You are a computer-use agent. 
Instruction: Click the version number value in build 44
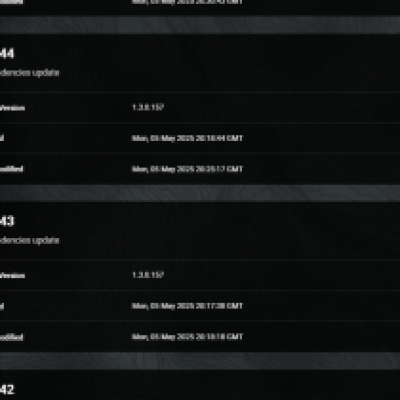click(x=148, y=107)
